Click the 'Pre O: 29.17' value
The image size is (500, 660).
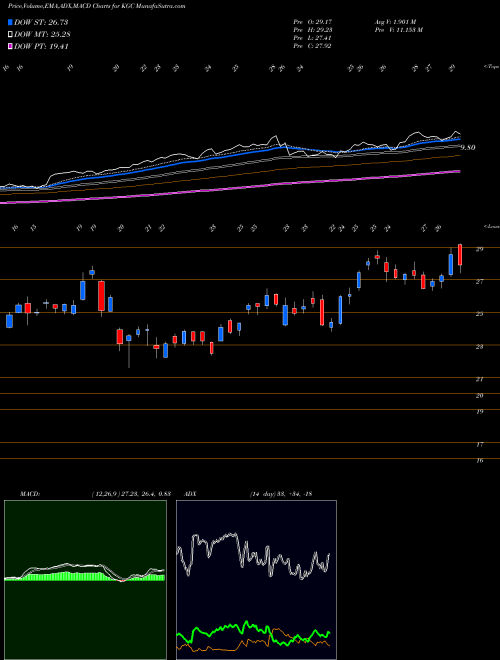point(313,22)
